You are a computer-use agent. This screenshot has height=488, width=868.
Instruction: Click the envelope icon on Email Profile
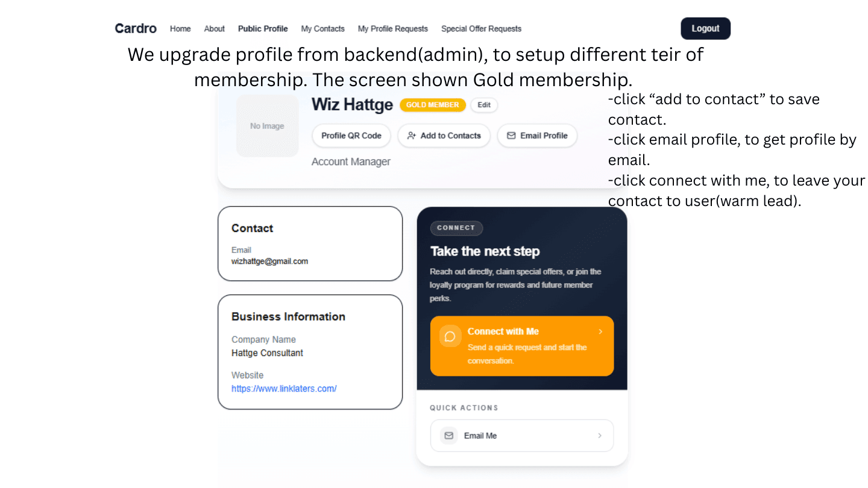(x=513, y=136)
